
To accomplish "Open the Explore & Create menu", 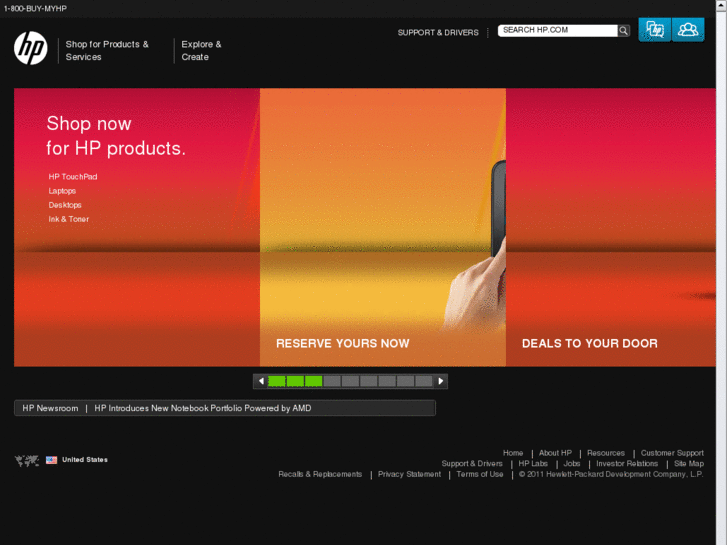I will click(201, 51).
